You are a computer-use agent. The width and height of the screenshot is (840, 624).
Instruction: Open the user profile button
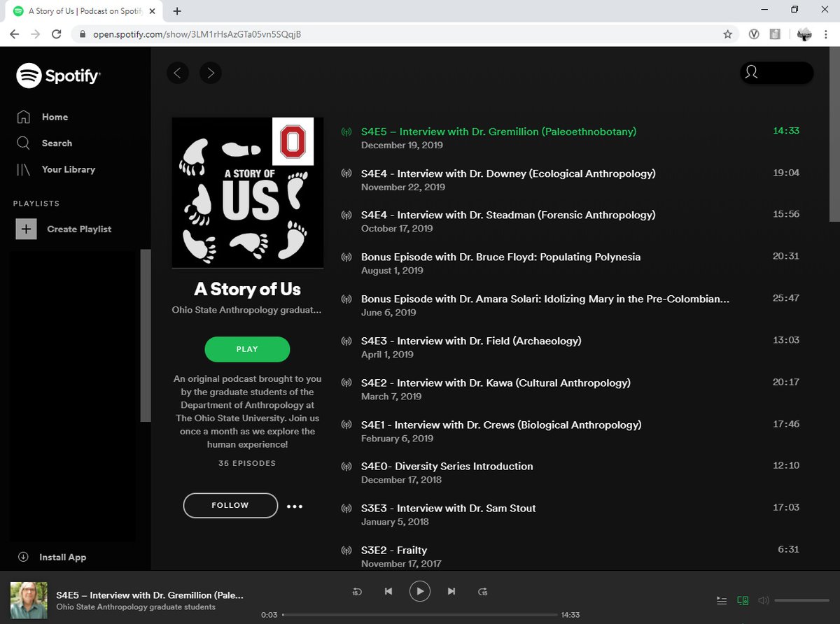pos(776,72)
